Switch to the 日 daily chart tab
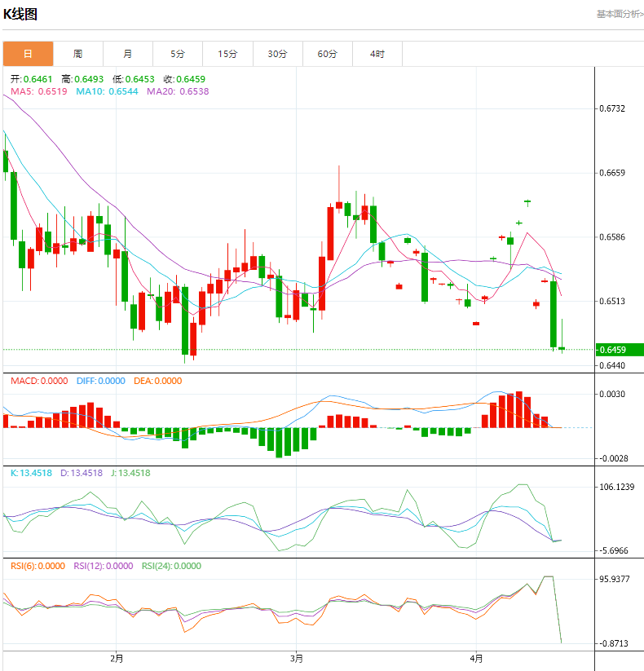Screen dimensions: 644x671 coord(28,54)
